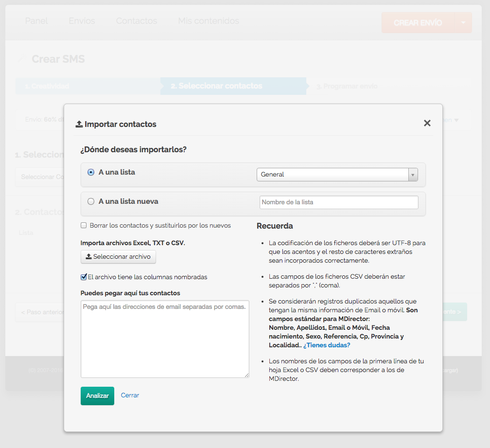Click the resize grip of the contacts textarea

coord(247,376)
